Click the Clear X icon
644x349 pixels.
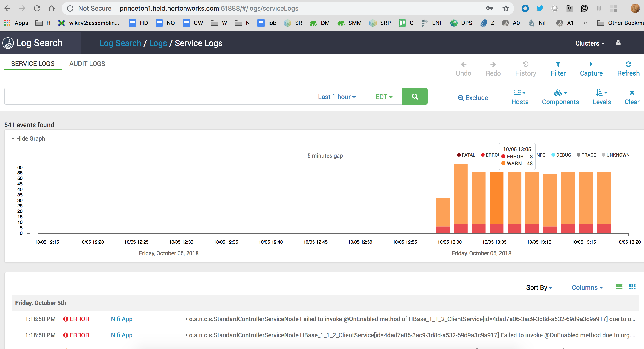[632, 93]
